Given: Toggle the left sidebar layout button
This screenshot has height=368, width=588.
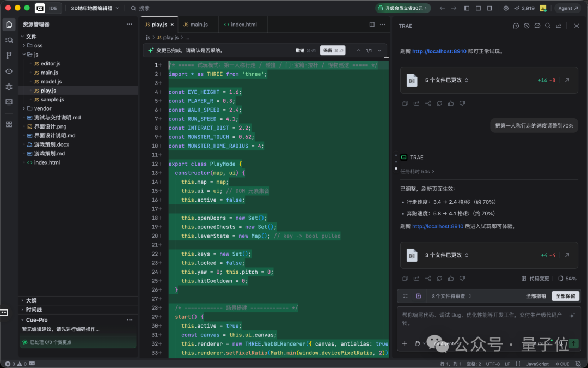Looking at the screenshot, I should click(x=467, y=8).
